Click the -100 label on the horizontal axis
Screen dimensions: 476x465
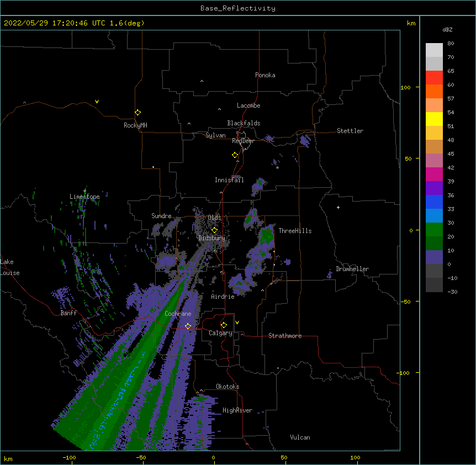tap(69, 457)
